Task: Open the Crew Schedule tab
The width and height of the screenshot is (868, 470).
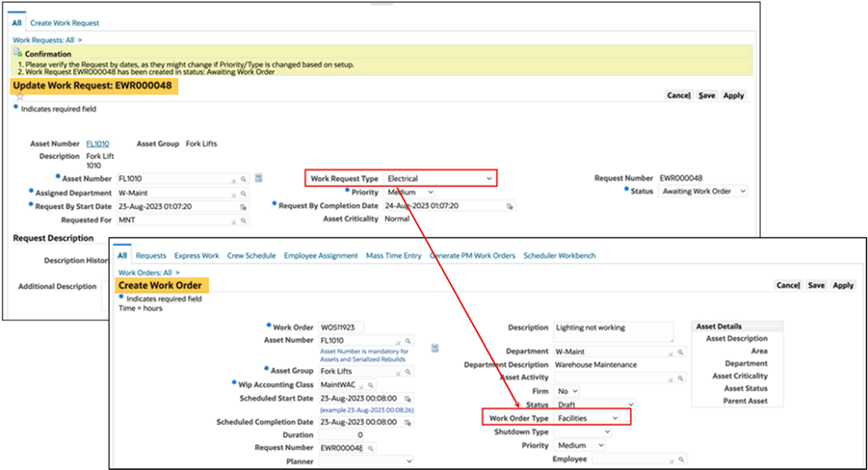Action: [x=251, y=256]
